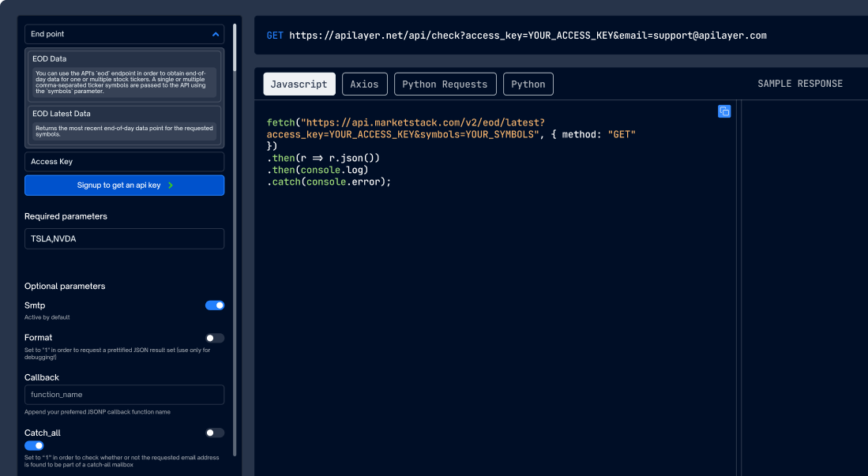The height and width of the screenshot is (476, 868).
Task: Click the GET request URL text
Action: click(x=528, y=36)
